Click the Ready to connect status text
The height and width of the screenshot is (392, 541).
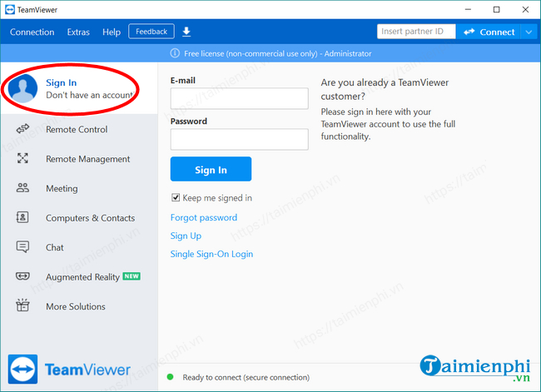point(246,377)
